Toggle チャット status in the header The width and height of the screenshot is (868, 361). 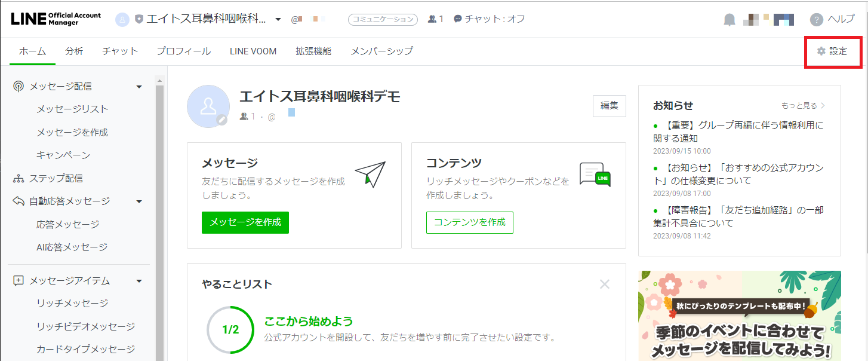490,19
